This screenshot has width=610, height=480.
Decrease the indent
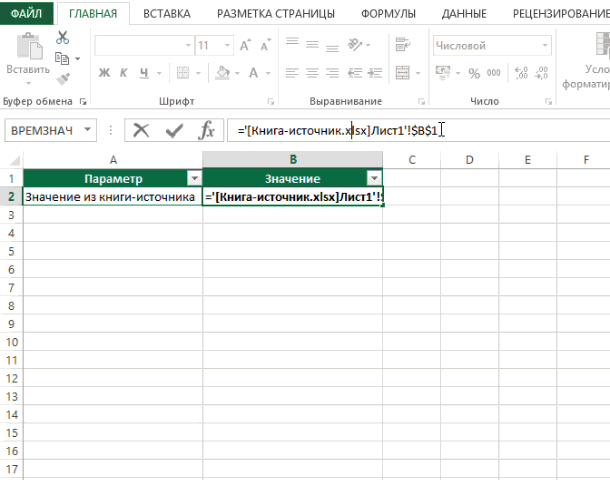355,73
